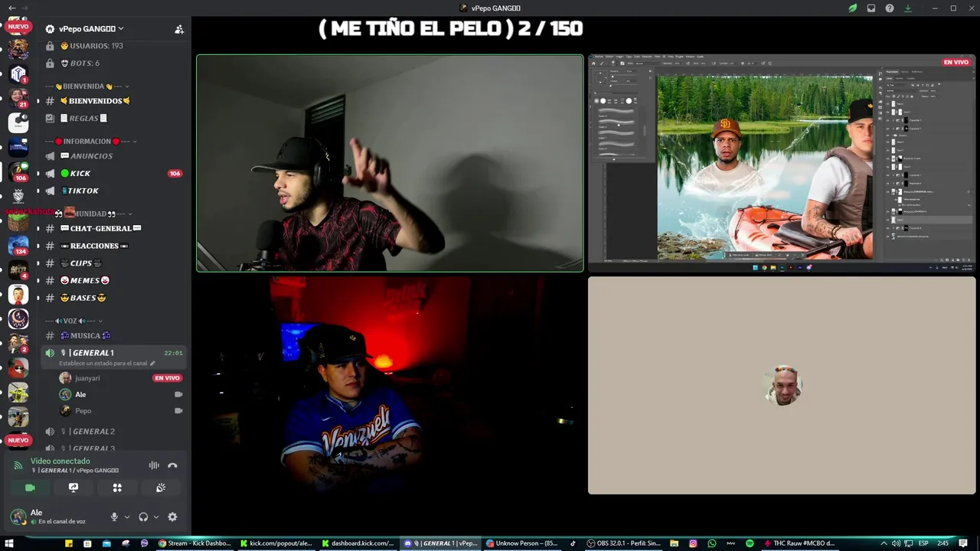Mute the microphone
Viewport: 980px width, 551px height.
pyautogui.click(x=114, y=517)
